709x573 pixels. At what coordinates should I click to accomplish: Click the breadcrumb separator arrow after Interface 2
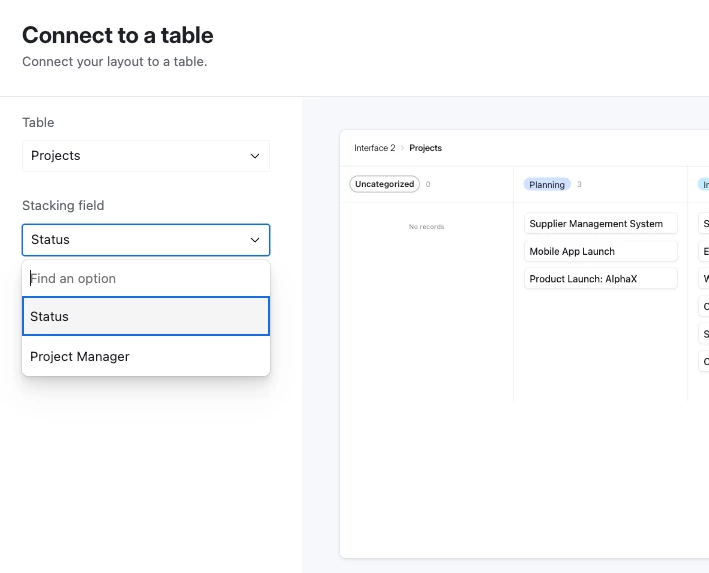point(402,148)
